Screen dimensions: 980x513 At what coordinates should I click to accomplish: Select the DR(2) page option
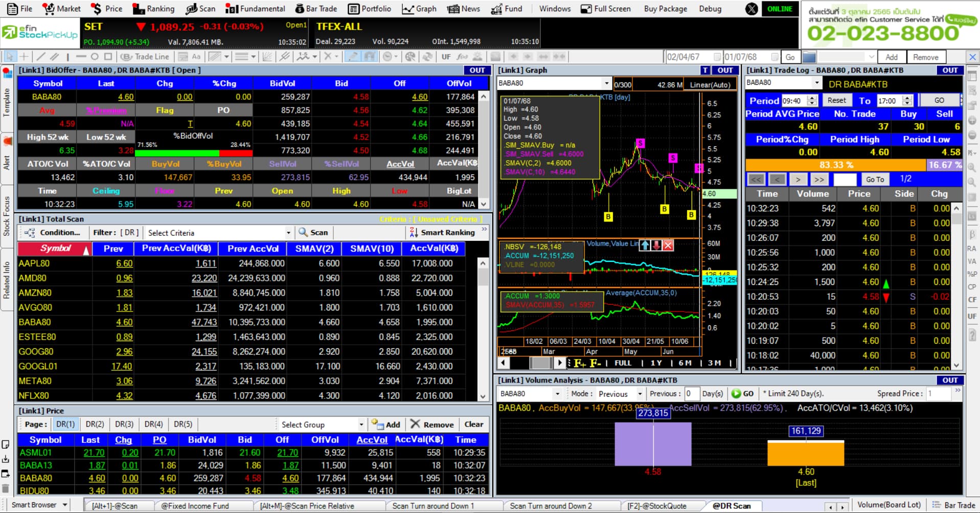(x=95, y=424)
